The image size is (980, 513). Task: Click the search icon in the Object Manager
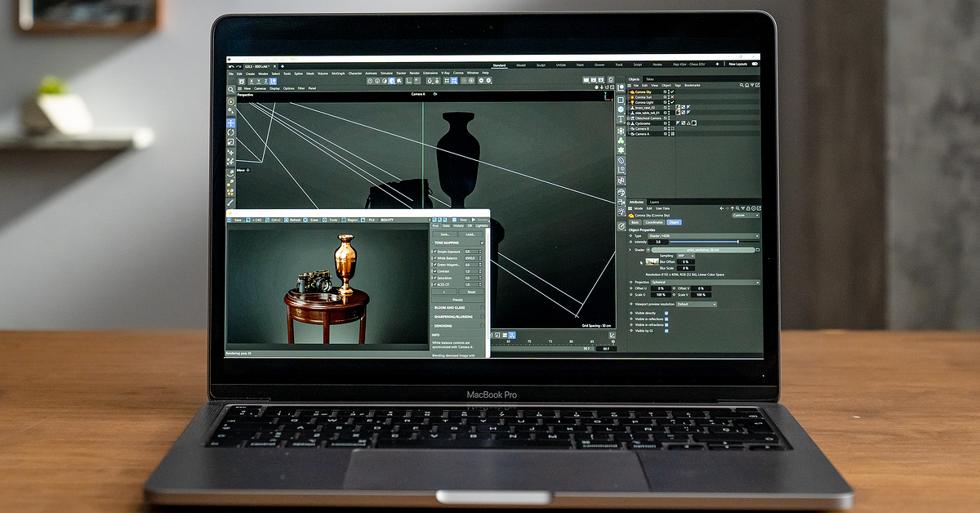(742, 85)
